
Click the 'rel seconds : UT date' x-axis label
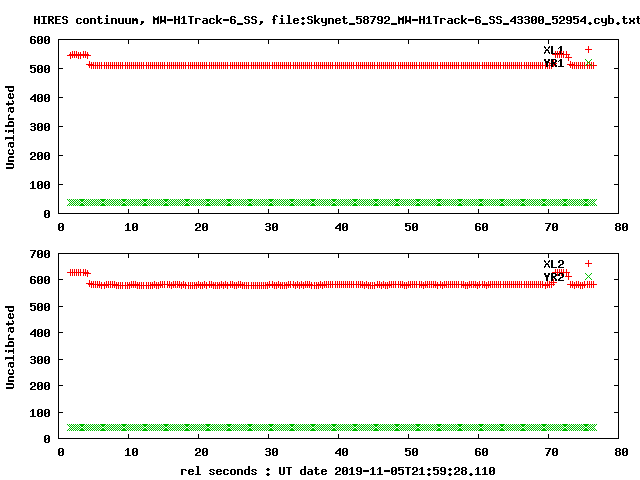(254, 471)
